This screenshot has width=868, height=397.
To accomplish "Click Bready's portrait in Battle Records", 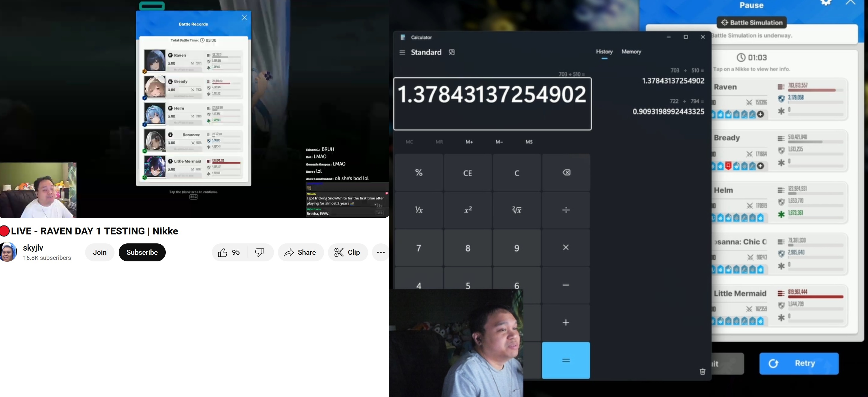I will coord(155,87).
